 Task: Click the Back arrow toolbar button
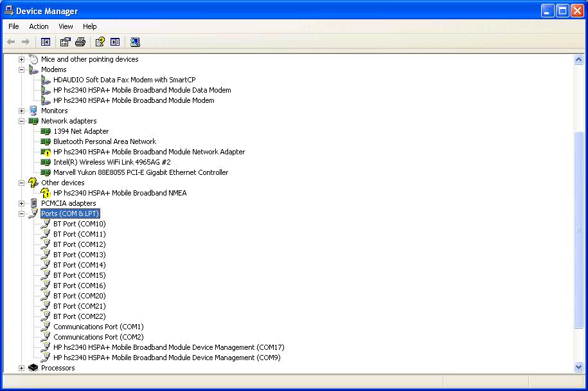pyautogui.click(x=11, y=42)
